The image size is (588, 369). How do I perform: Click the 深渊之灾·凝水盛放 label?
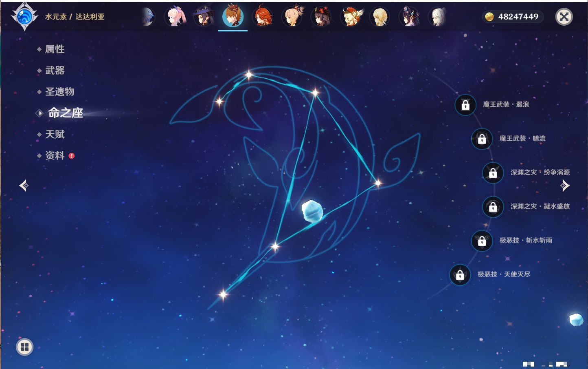point(540,206)
